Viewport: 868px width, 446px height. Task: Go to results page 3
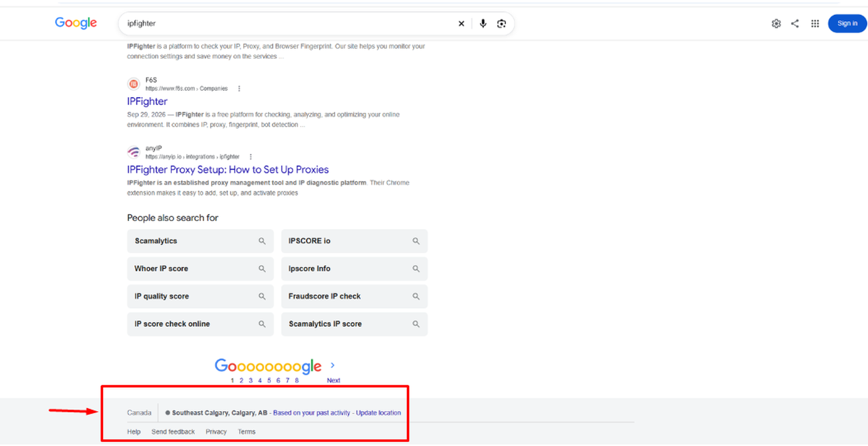[x=251, y=381]
